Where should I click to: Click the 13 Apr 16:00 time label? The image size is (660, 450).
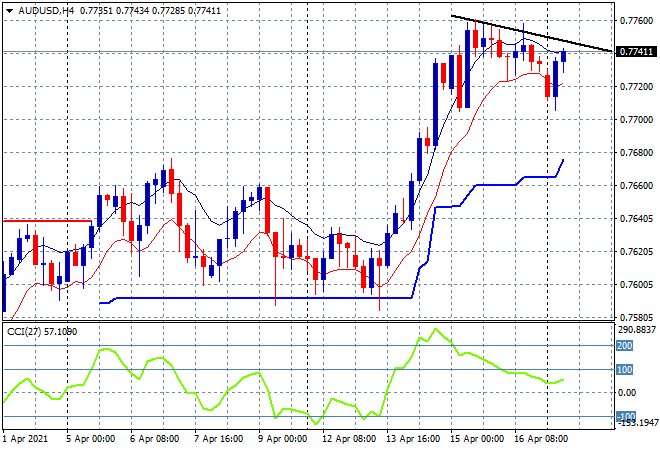click(413, 439)
